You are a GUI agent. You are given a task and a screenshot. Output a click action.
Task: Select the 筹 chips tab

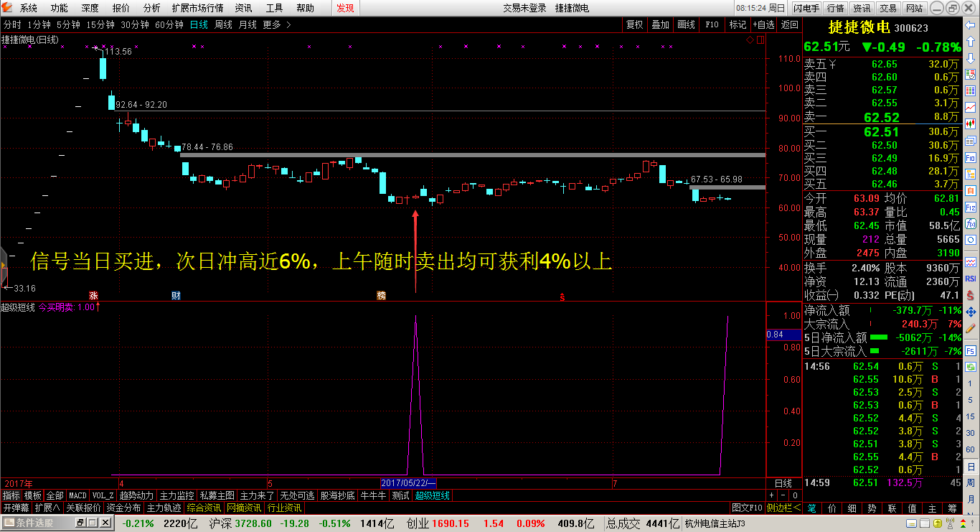coord(952,508)
